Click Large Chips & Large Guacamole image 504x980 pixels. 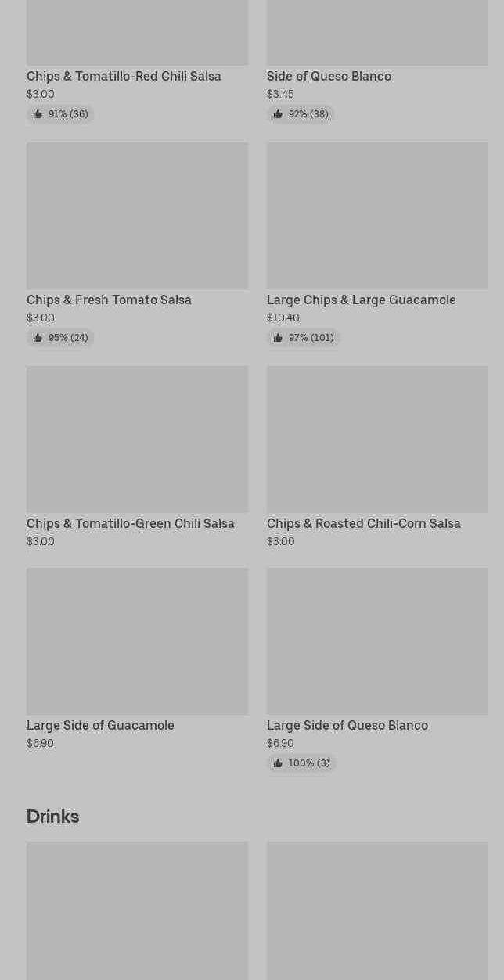377,216
